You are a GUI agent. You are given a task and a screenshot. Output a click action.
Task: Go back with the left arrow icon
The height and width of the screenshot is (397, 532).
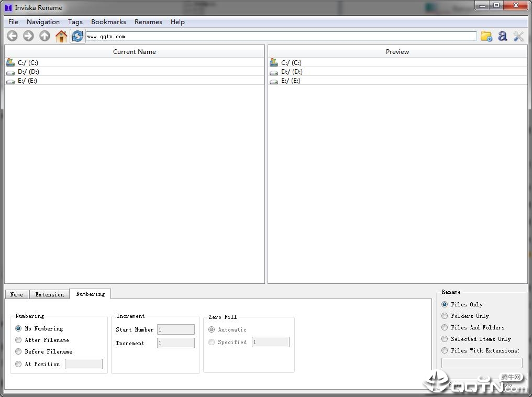pos(12,36)
